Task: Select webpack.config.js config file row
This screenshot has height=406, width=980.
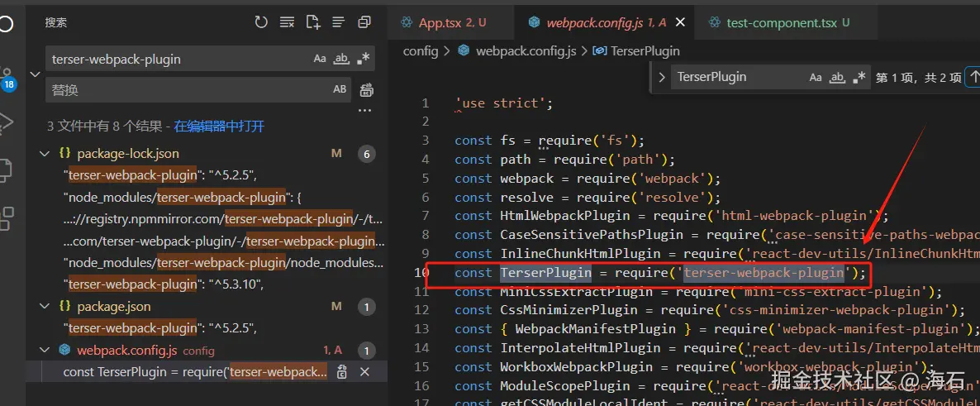Action: point(207,351)
